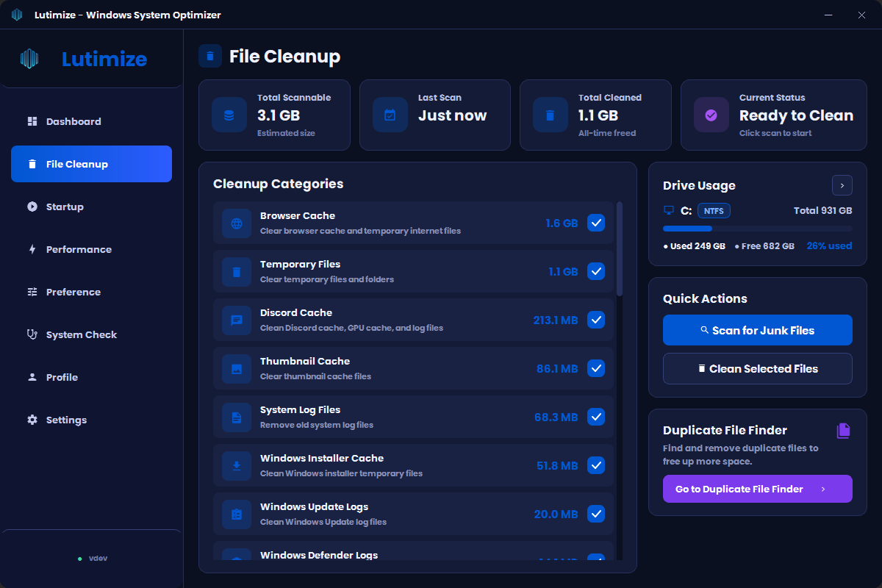Viewport: 882px width, 588px height.
Task: Click the Current Status checkmark badge icon
Action: tap(711, 115)
